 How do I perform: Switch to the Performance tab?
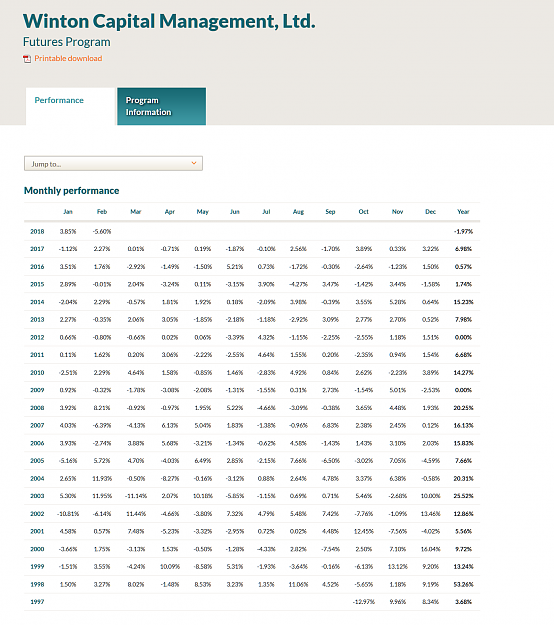[x=70, y=106]
